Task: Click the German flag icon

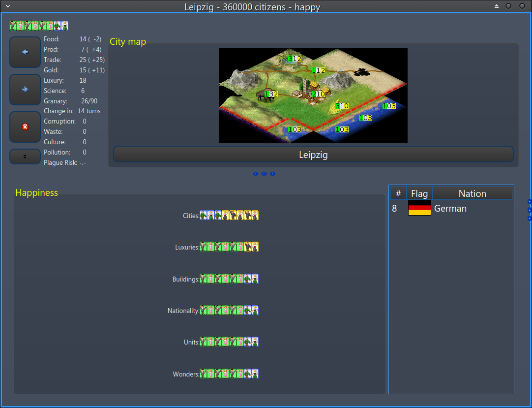Action: (419, 209)
